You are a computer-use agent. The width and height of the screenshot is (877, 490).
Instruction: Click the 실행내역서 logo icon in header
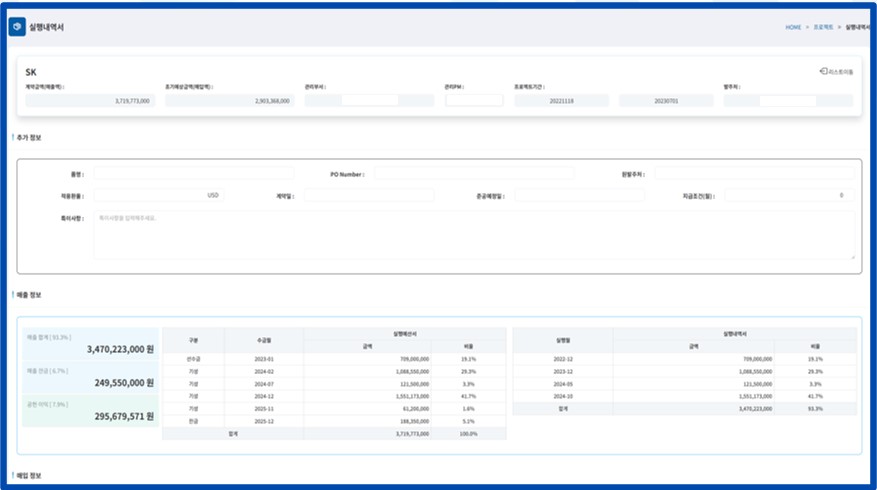pyautogui.click(x=17, y=27)
